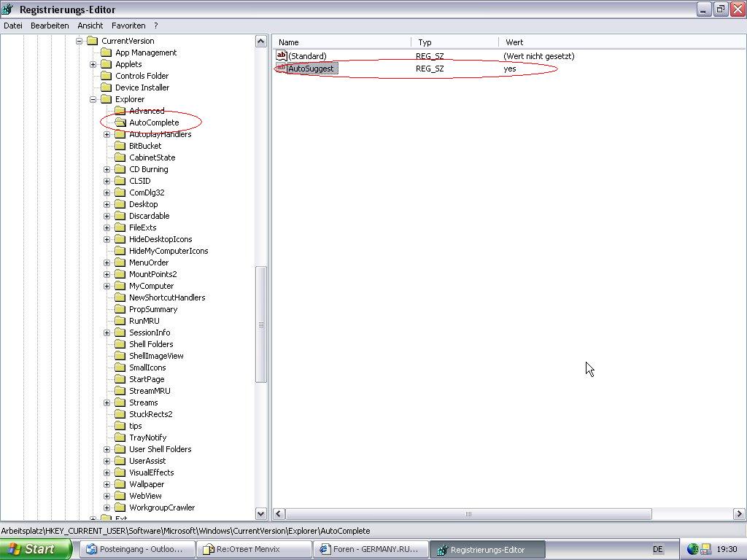
Task: Expand the WorkgroupCrawler key
Action: tap(107, 507)
